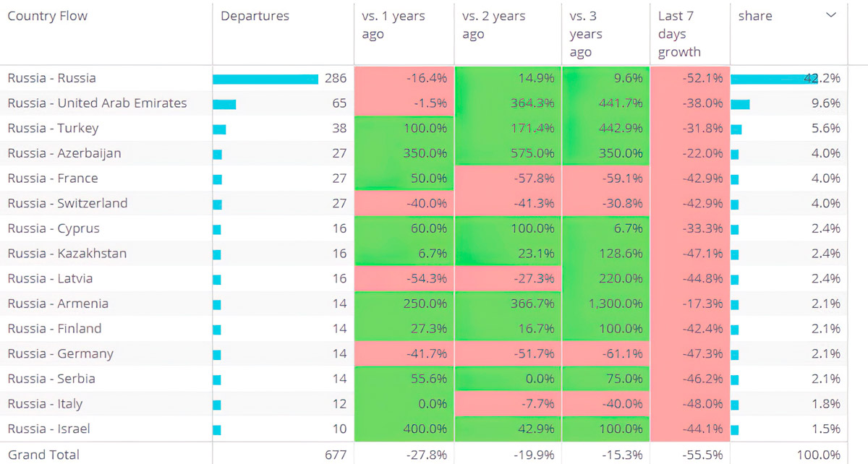Select the Russia - Turkey row label
868x464 pixels.
(53, 128)
